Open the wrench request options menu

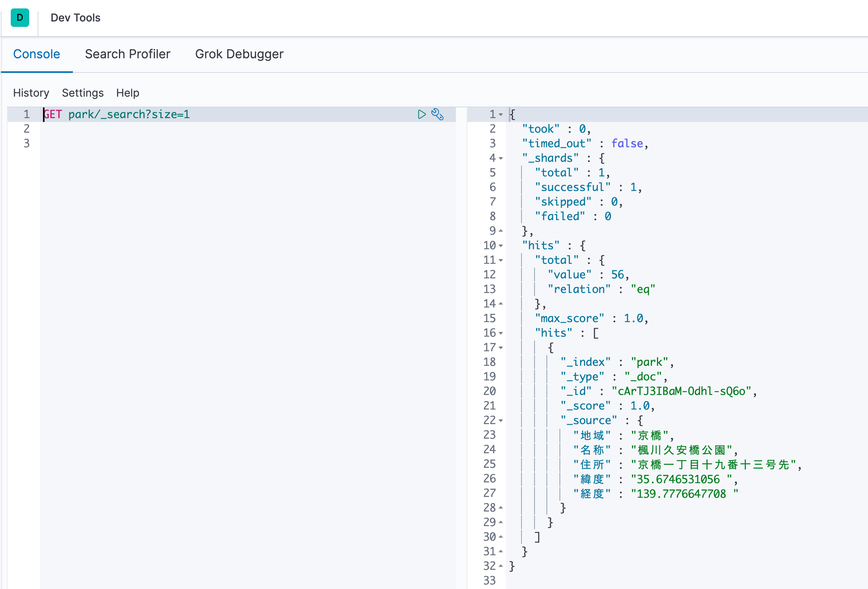pos(437,114)
